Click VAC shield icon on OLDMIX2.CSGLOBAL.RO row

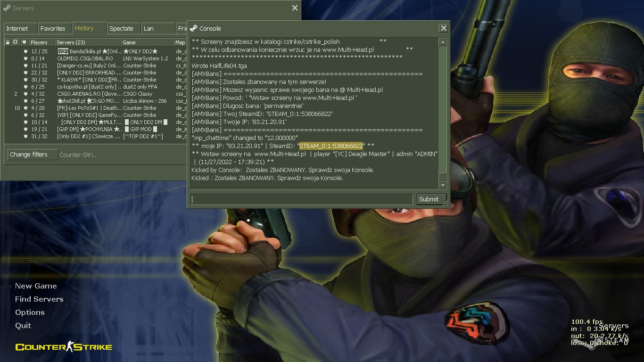click(25, 58)
